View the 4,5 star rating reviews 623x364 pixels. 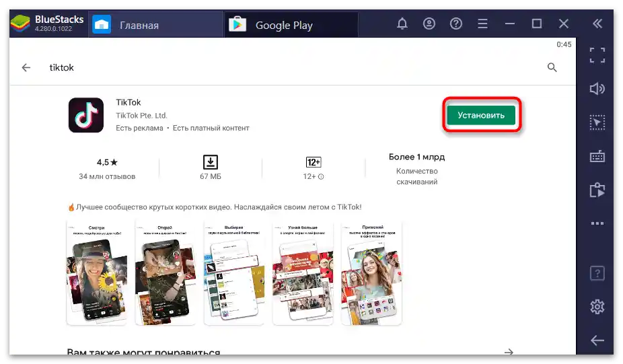tap(107, 162)
